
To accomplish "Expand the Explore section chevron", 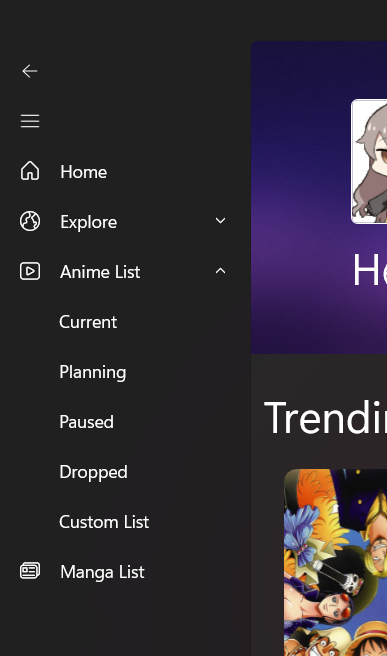I will click(220, 221).
